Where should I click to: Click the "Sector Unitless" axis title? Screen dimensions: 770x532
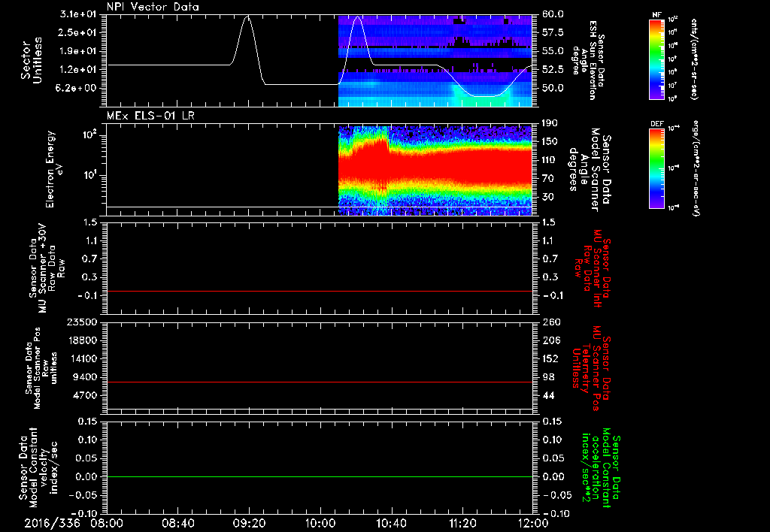coord(32,60)
